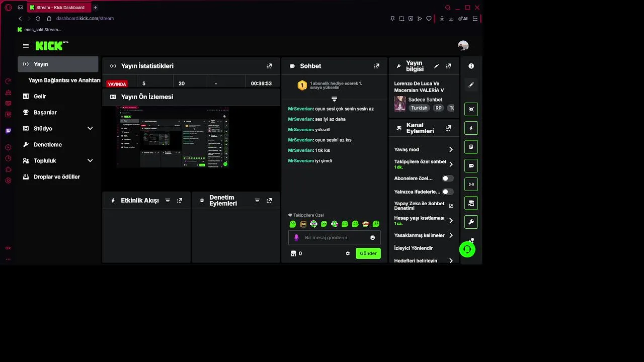Pop out the Sohbet chat panel
644x362 pixels.
pyautogui.click(x=376, y=66)
